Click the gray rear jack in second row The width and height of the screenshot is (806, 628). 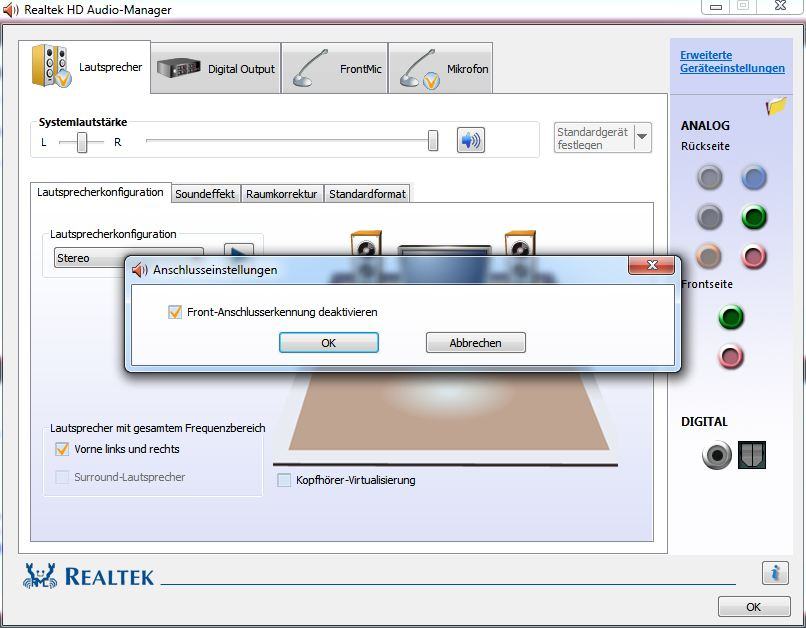click(709, 216)
